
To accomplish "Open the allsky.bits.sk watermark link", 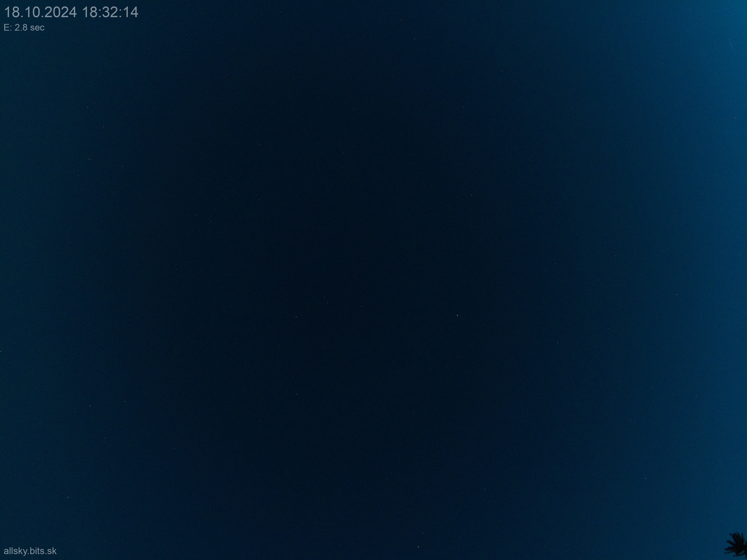I will coord(30,551).
